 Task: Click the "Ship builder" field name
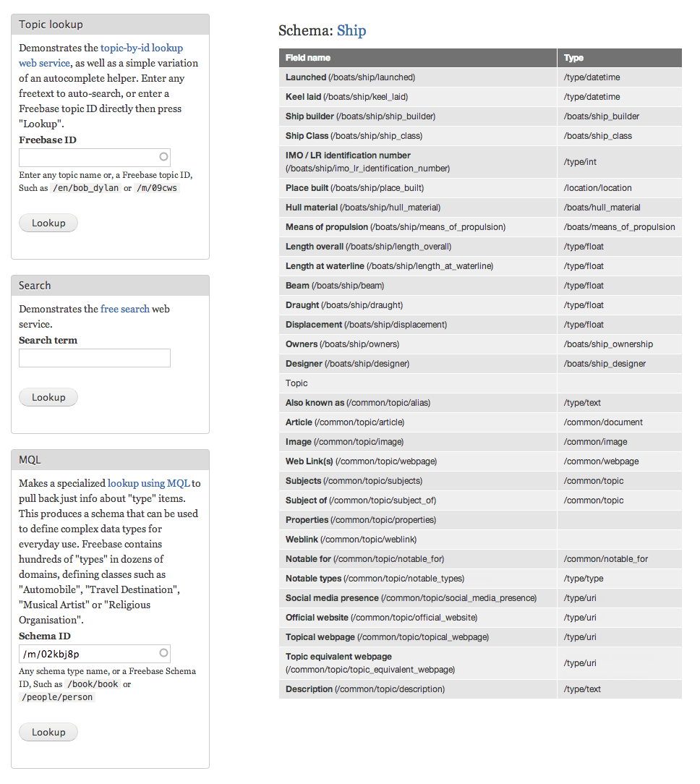point(315,116)
